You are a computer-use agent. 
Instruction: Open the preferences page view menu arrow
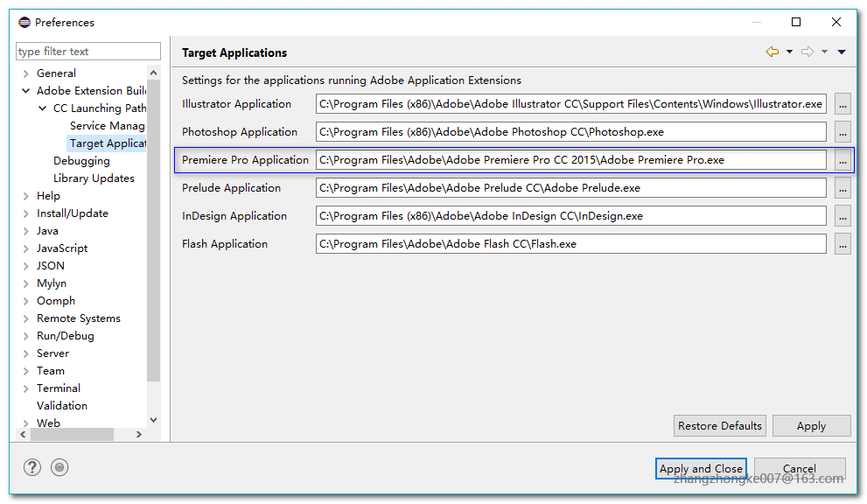(x=842, y=52)
